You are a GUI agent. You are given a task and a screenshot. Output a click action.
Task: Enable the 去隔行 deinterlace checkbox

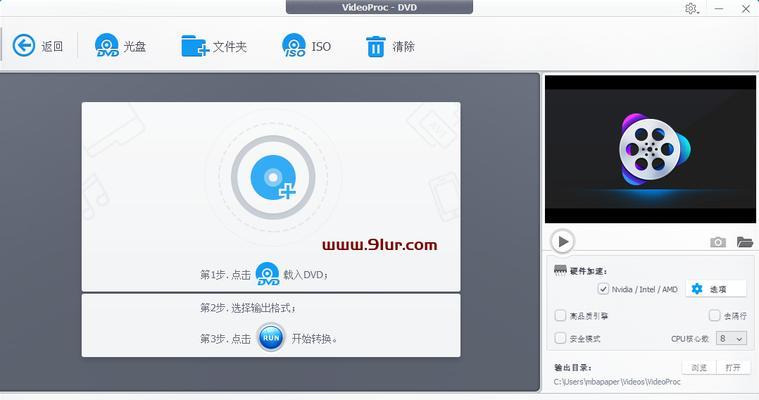click(714, 316)
